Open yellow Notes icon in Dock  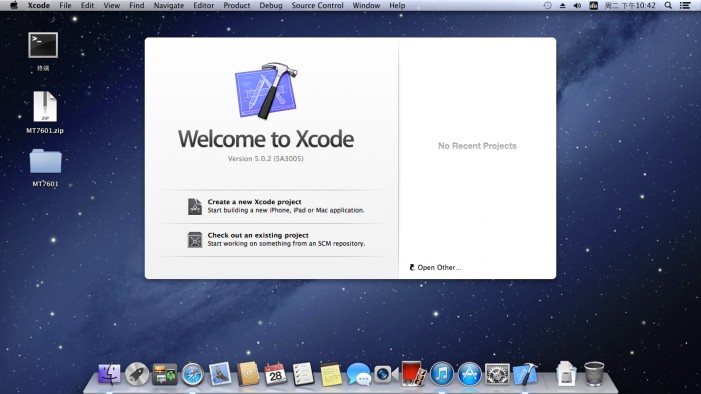click(331, 374)
